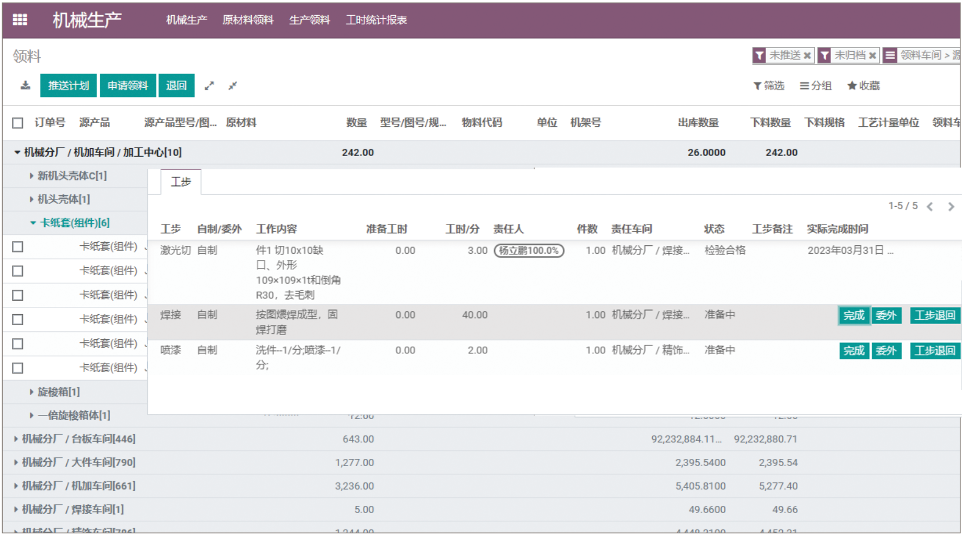Remove the 未归档 filter tag

[x=872, y=56]
